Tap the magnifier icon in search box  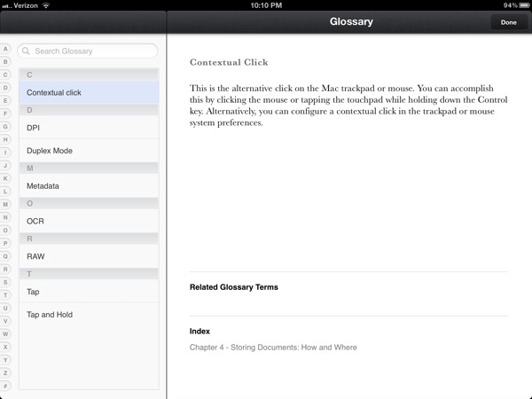pyautogui.click(x=26, y=51)
